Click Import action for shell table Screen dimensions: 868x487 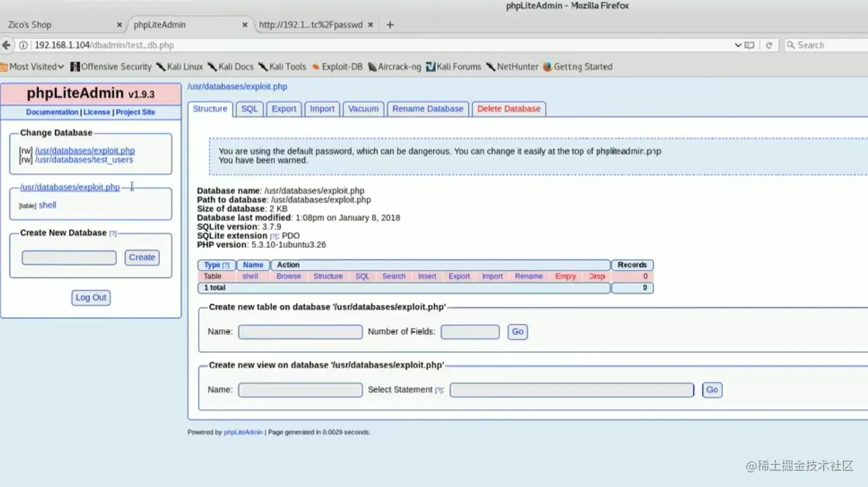[492, 276]
